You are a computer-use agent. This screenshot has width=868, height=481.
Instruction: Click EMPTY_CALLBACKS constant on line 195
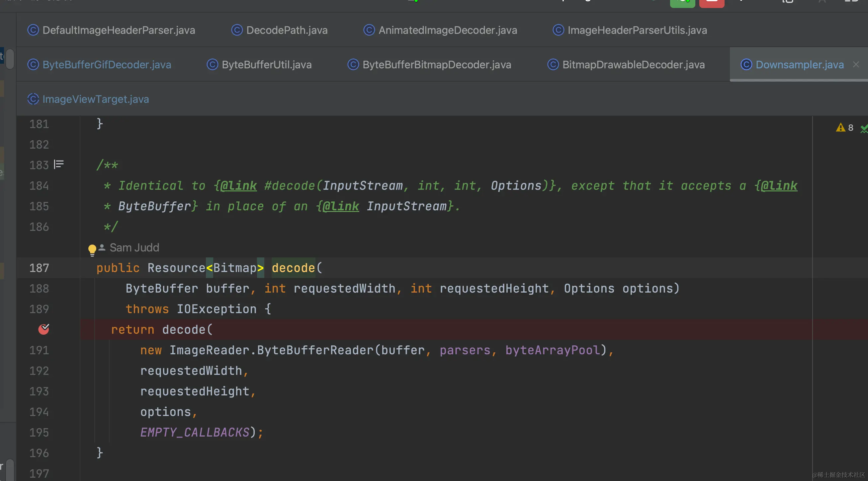(x=195, y=433)
